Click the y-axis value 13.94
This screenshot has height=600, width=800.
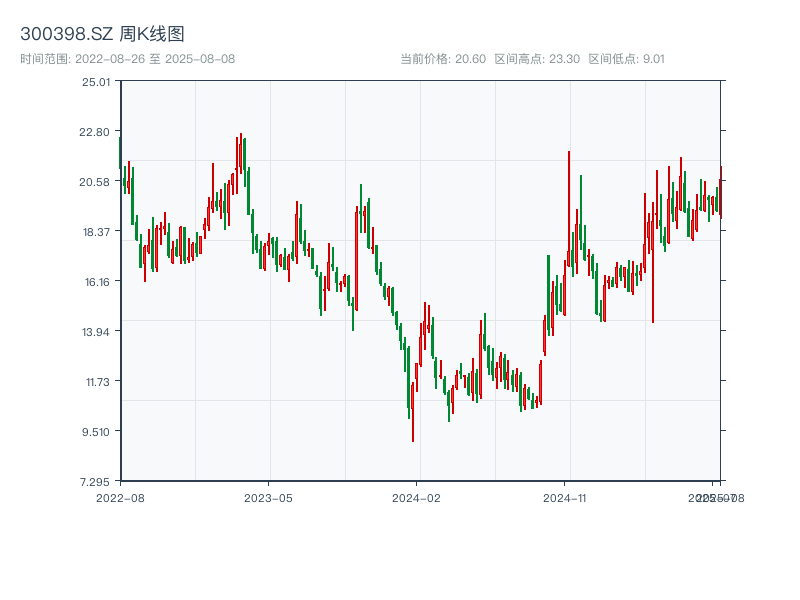pos(96,332)
